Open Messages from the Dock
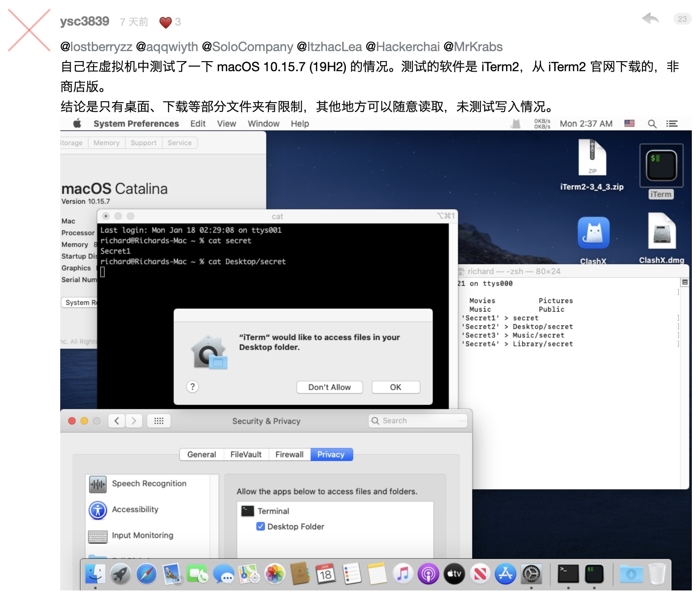700x595 pixels. (x=224, y=574)
